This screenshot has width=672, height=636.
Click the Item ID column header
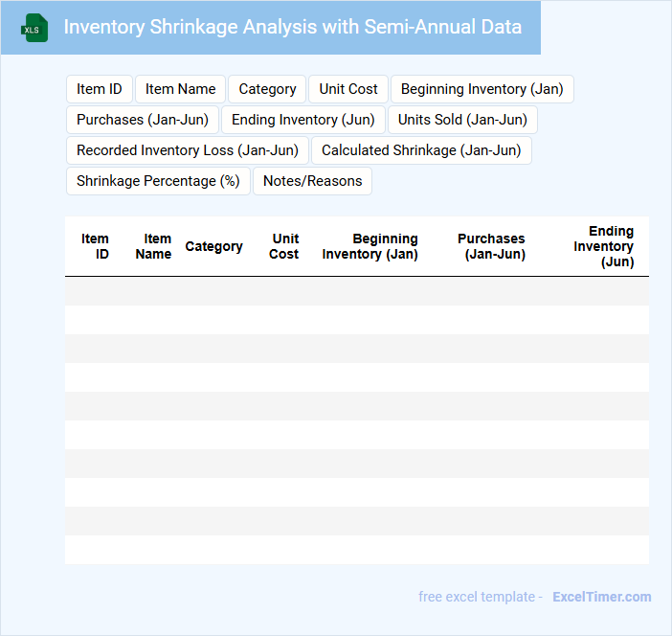pos(95,246)
